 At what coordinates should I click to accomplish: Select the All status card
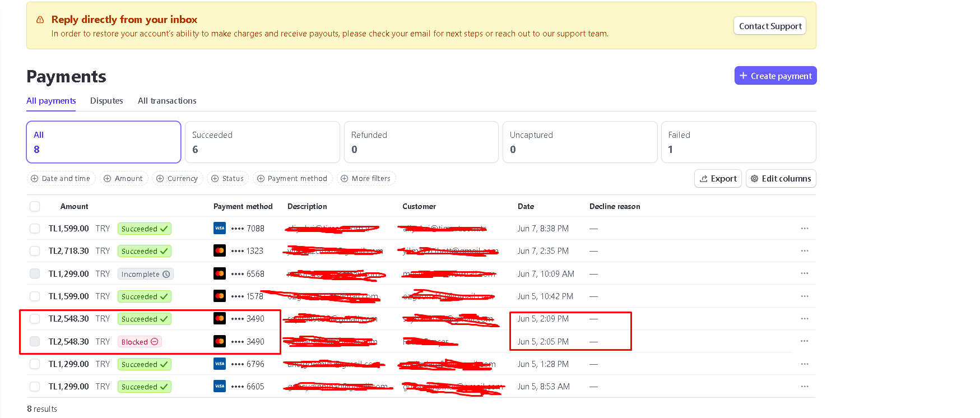104,142
